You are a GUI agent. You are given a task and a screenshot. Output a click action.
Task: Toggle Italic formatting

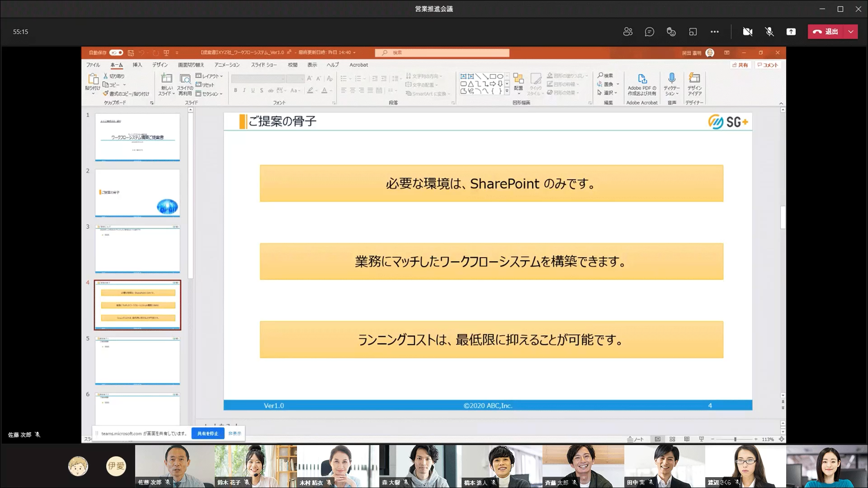(x=244, y=90)
